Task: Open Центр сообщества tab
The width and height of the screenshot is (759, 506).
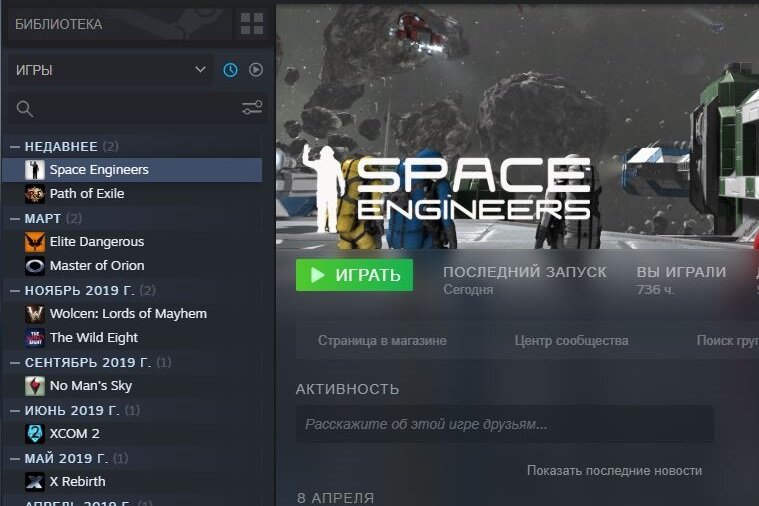Action: tap(571, 341)
